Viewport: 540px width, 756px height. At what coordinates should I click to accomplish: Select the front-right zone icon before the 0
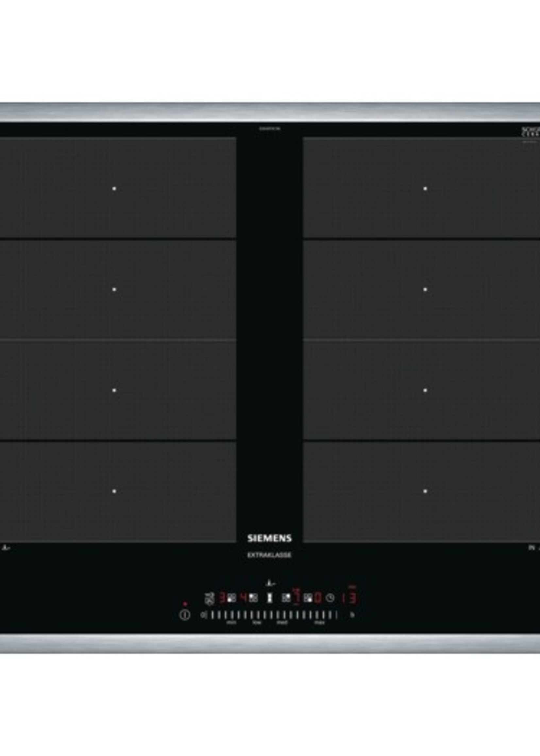(308, 598)
